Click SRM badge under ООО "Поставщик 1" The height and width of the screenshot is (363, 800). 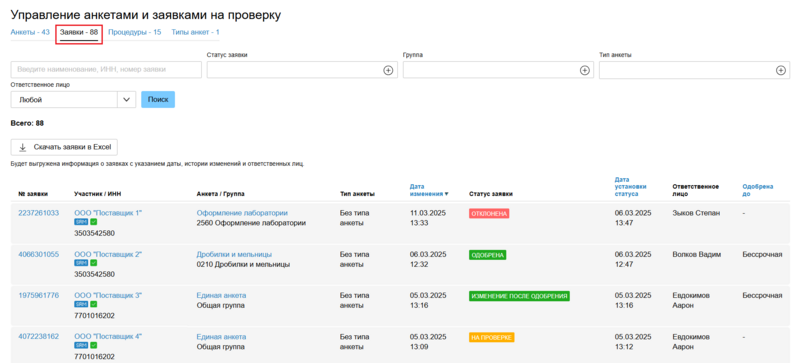pyautogui.click(x=81, y=222)
